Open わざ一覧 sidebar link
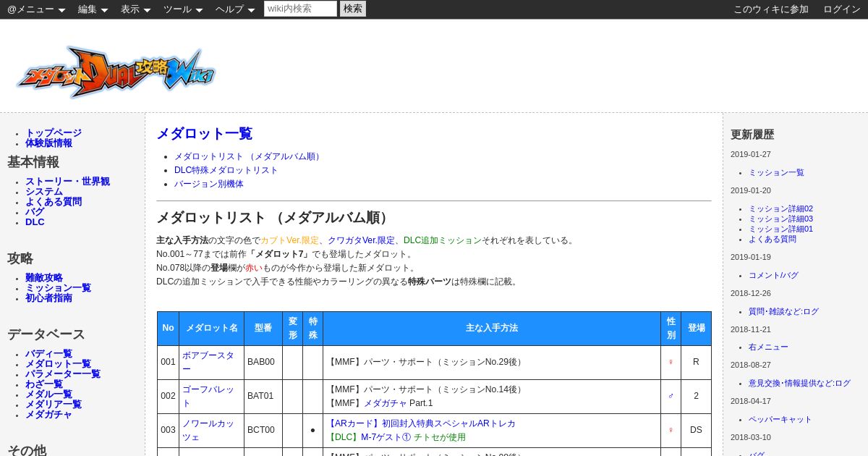Image resolution: width=868 pixels, height=456 pixels. (x=44, y=384)
